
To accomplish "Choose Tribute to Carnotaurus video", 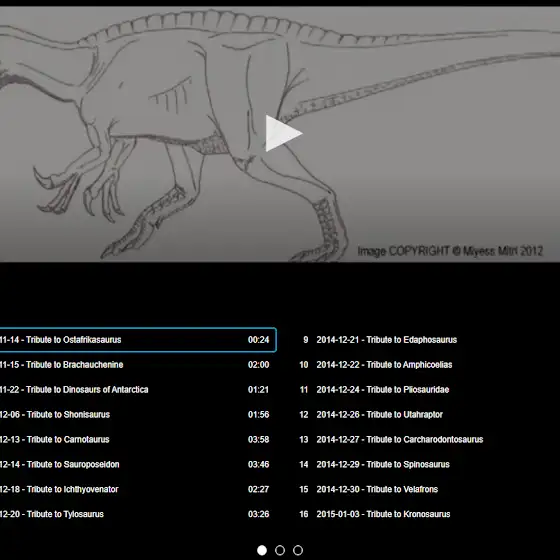I will coord(138,440).
